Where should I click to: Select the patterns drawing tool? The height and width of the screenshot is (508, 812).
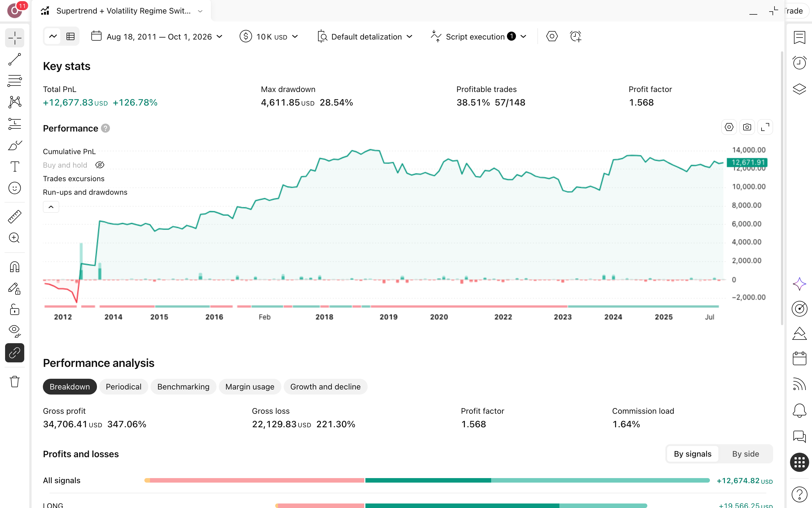pyautogui.click(x=14, y=102)
